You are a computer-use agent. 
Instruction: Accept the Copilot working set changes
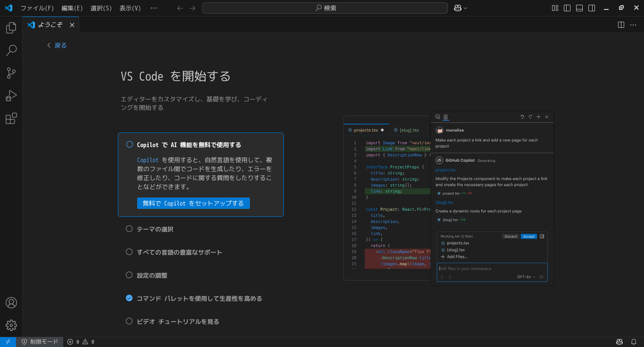(x=528, y=236)
